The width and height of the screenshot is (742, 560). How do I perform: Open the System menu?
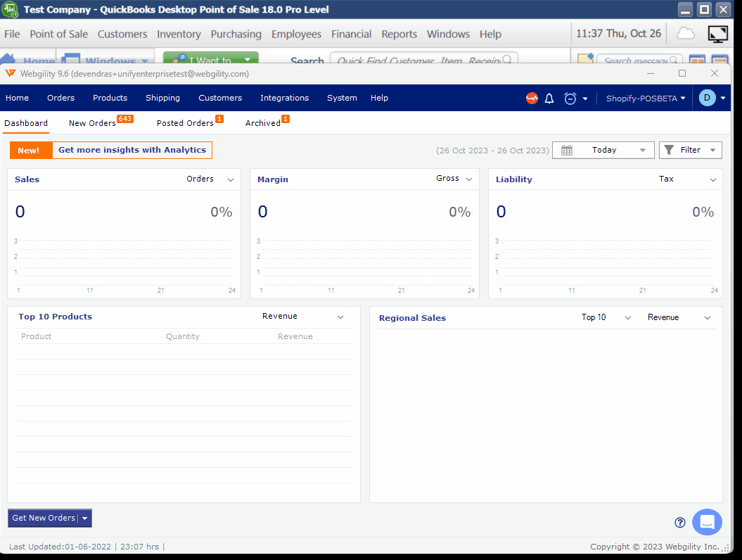[342, 98]
